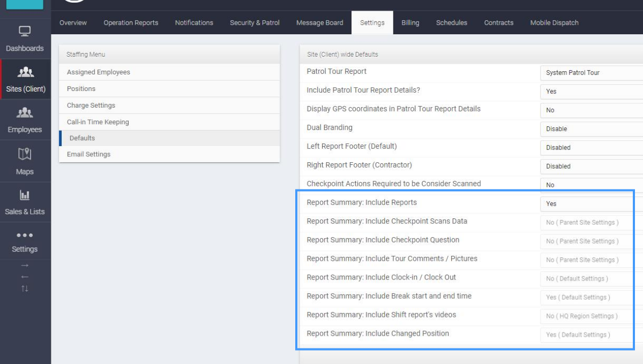
Task: Switch to the Billing tab
Action: tap(410, 22)
